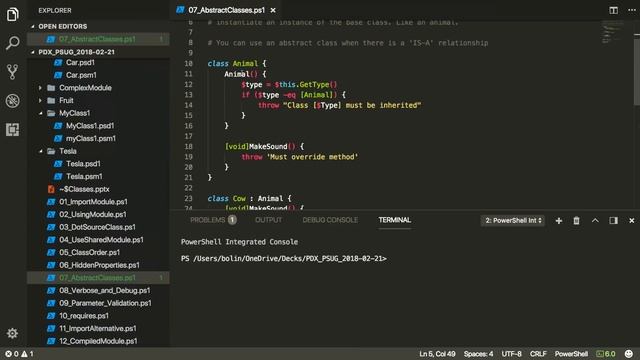Image resolution: width=640 pixels, height=360 pixels.
Task: Open 01_ImportModule.ps1 file
Action: tap(93, 202)
